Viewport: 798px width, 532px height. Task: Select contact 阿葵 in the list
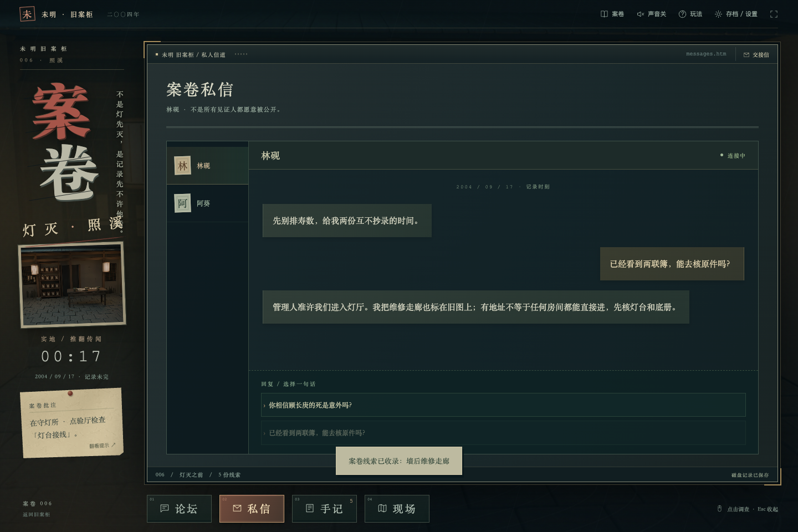pos(208,203)
